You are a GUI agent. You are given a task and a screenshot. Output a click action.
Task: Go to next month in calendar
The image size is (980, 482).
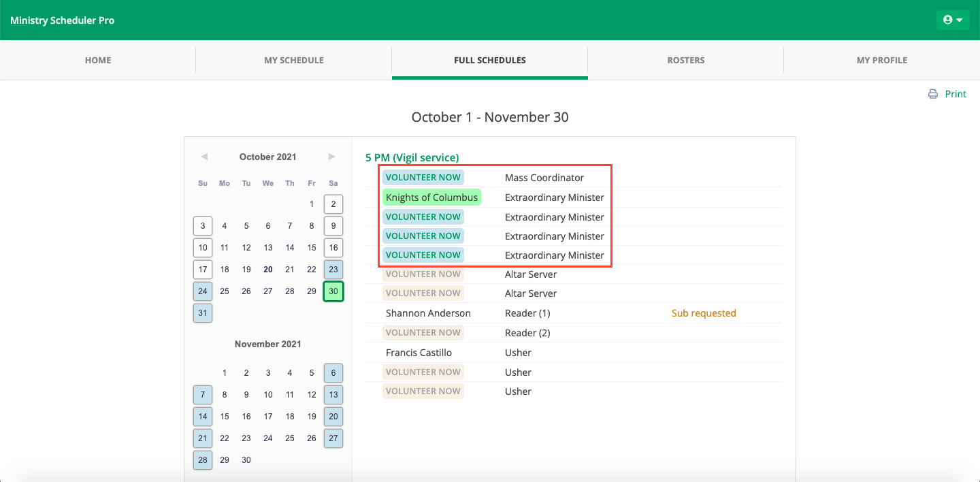click(332, 157)
